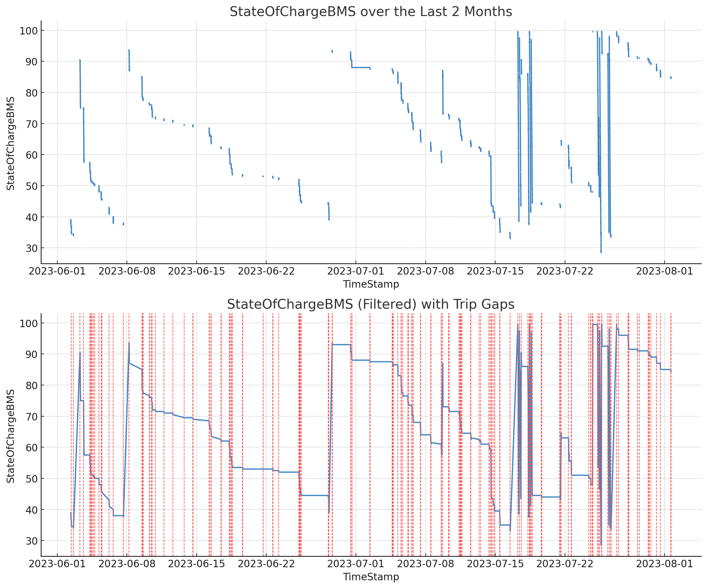
Task: Click the "50" y-tick on the filtered chart
Action: pyautogui.click(x=32, y=479)
